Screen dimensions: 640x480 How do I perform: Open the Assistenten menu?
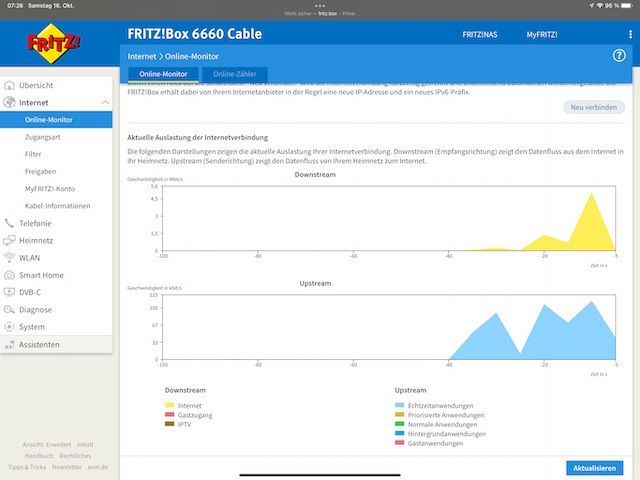tap(39, 344)
